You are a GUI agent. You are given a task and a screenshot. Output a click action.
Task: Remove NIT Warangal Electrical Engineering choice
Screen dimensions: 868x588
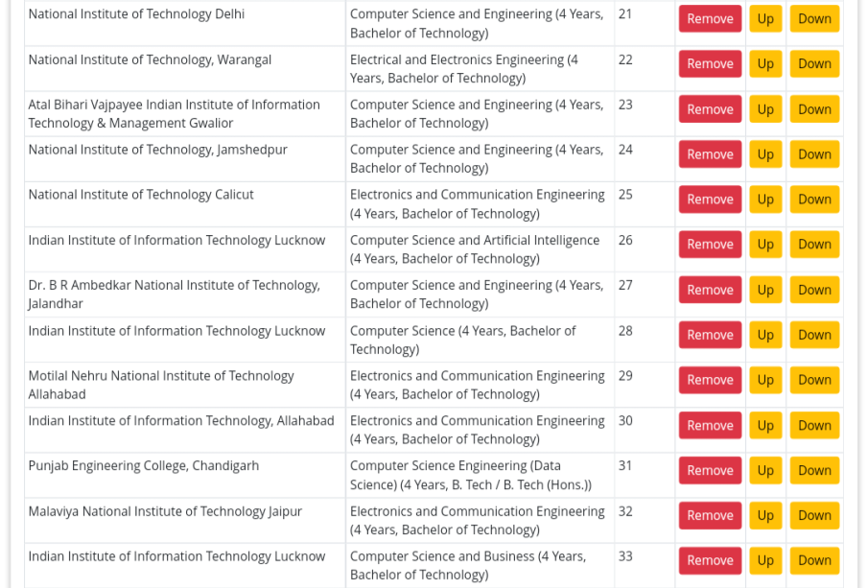pos(710,63)
